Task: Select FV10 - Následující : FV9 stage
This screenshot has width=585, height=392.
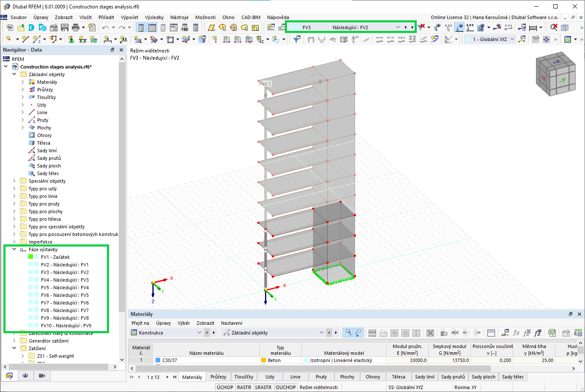Action: click(66, 326)
